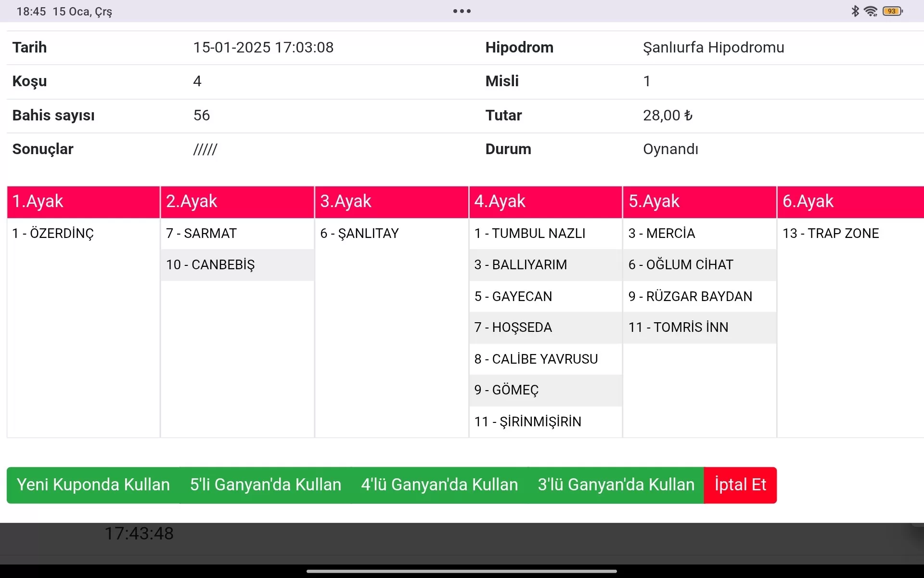Click horse 8 - CALİBE YAVRUSU row
The width and height of the screenshot is (924, 578).
(536, 359)
